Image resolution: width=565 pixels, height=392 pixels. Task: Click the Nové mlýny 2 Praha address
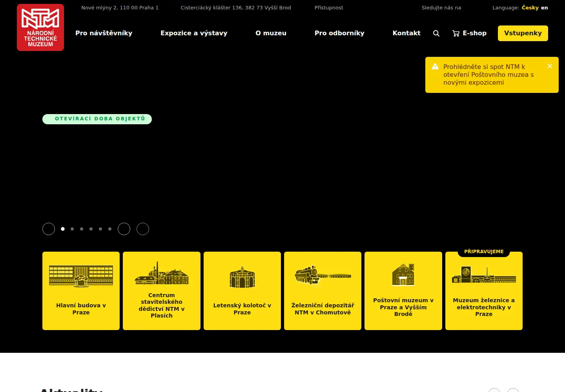[120, 8]
